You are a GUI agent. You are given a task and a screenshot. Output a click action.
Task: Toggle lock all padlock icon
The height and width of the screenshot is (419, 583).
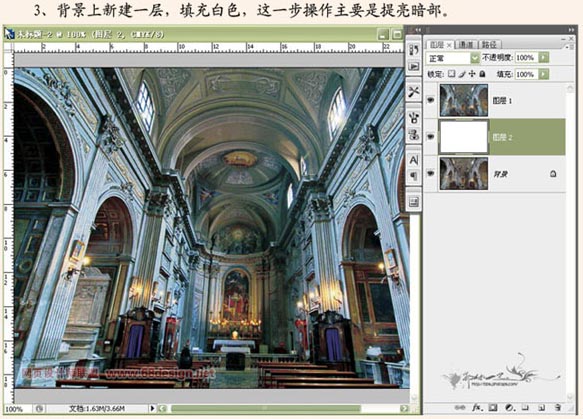(x=482, y=74)
